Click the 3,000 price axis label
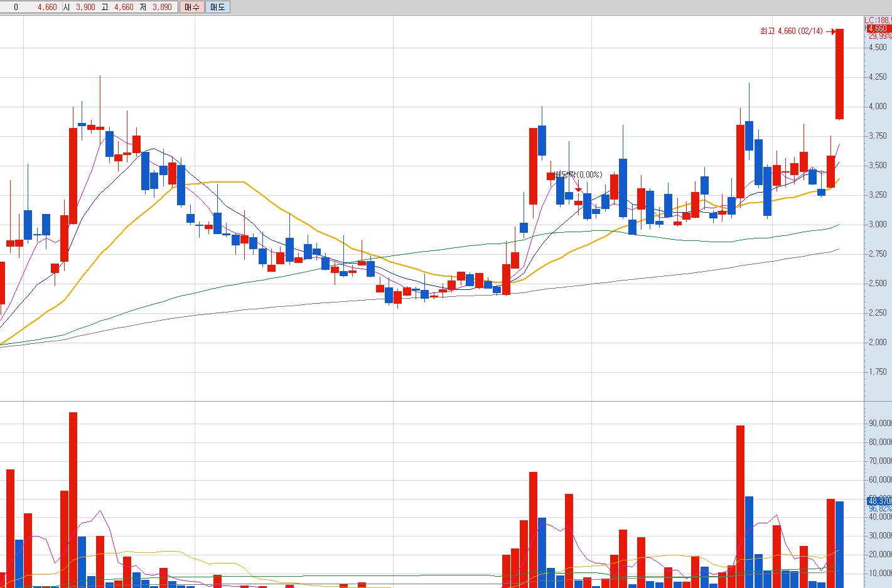Image resolution: width=892 pixels, height=588 pixels. click(878, 224)
